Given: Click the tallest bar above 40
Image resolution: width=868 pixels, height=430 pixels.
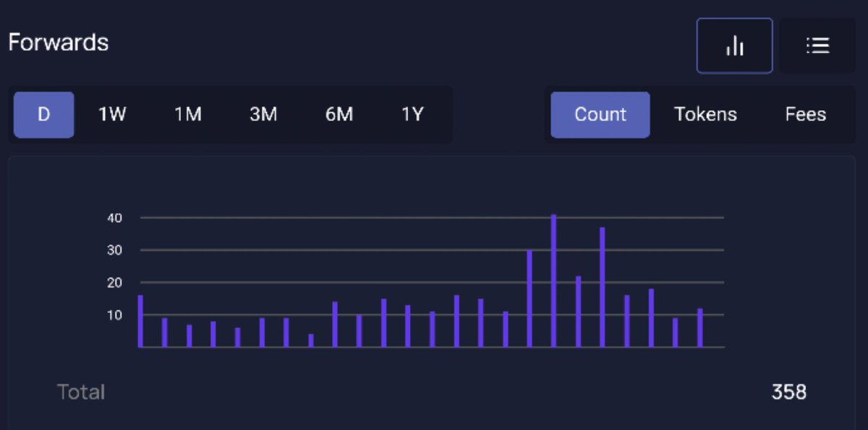Looking at the screenshot, I should click(x=554, y=282).
